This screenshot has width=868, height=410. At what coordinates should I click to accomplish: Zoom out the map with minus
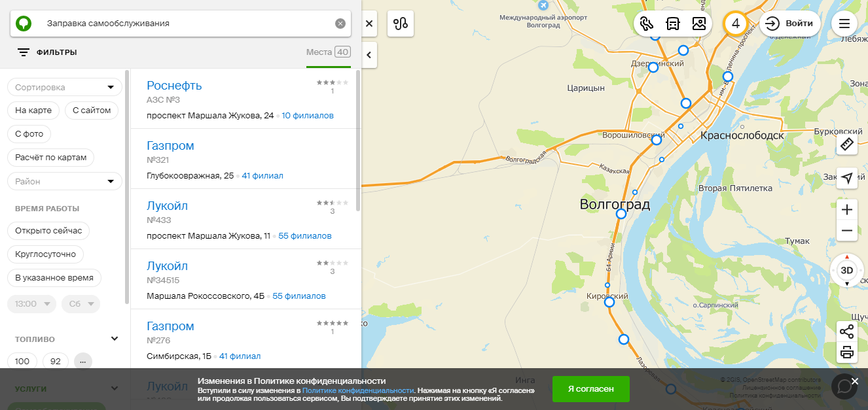(x=847, y=231)
